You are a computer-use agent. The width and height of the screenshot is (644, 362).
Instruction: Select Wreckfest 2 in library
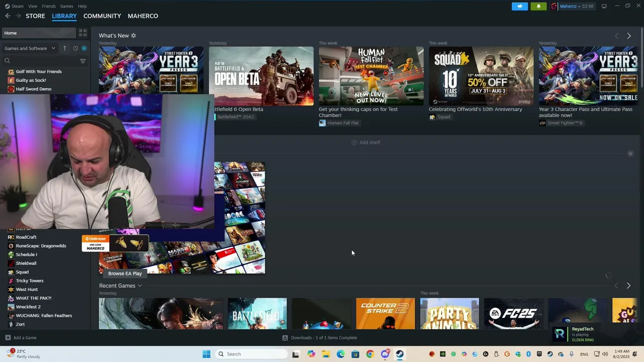coord(28,307)
